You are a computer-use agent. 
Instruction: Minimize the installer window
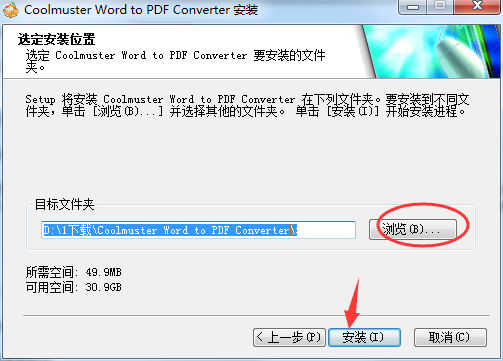[x=413, y=7]
